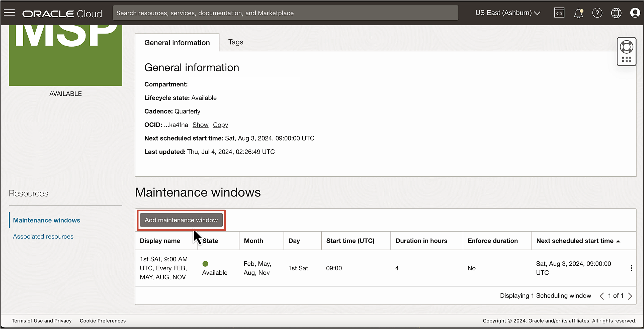Switch to the Tags tab

pos(235,42)
